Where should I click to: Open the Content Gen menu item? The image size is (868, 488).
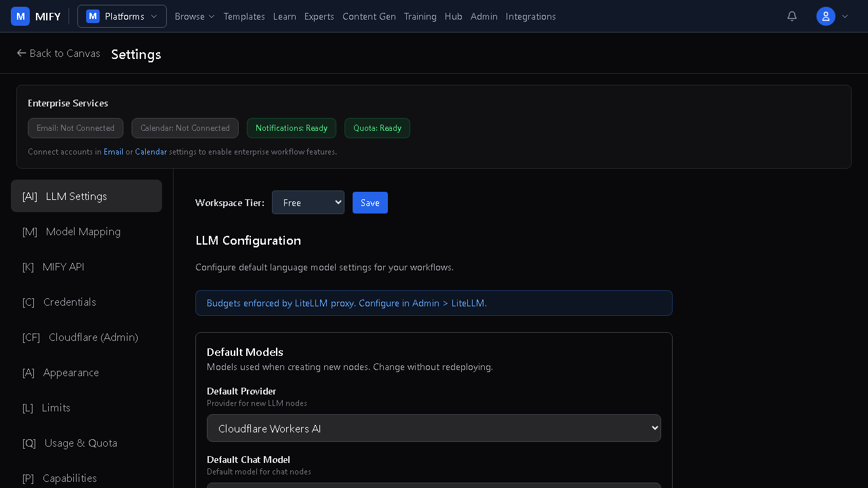pyautogui.click(x=369, y=16)
